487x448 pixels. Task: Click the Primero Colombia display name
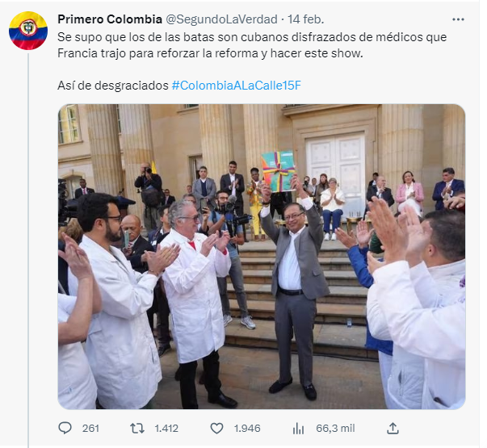click(110, 19)
